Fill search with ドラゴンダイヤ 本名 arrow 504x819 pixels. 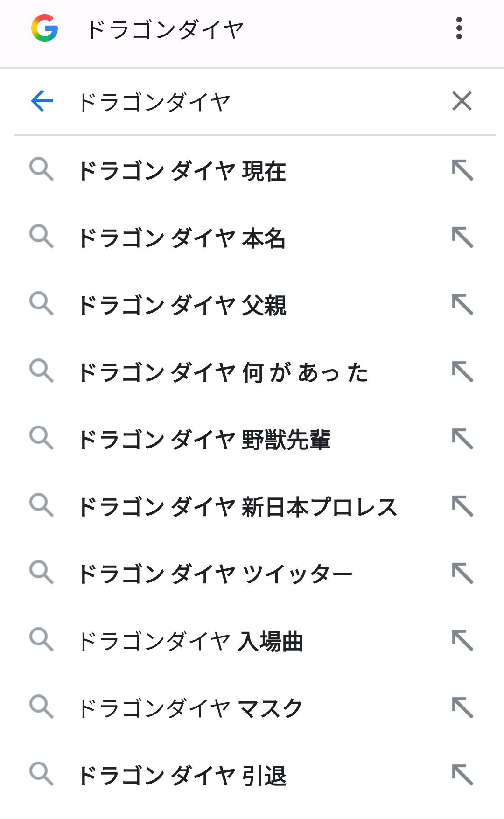point(462,238)
